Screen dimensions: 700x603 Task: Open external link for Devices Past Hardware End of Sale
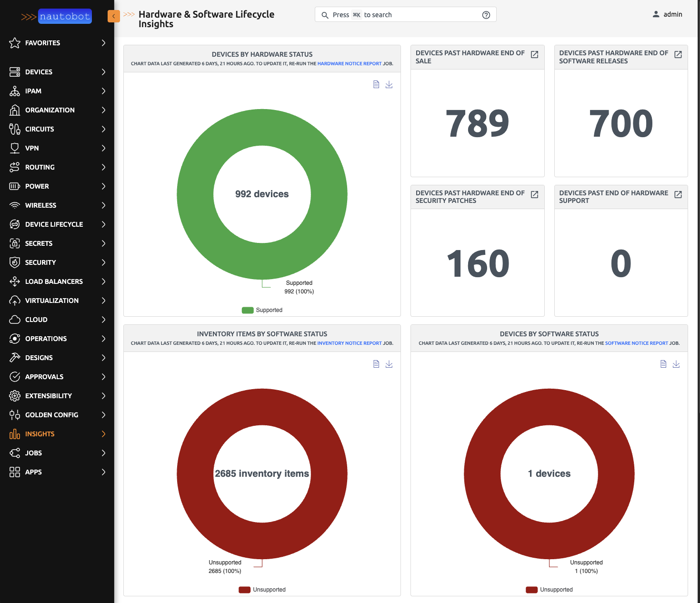point(534,55)
